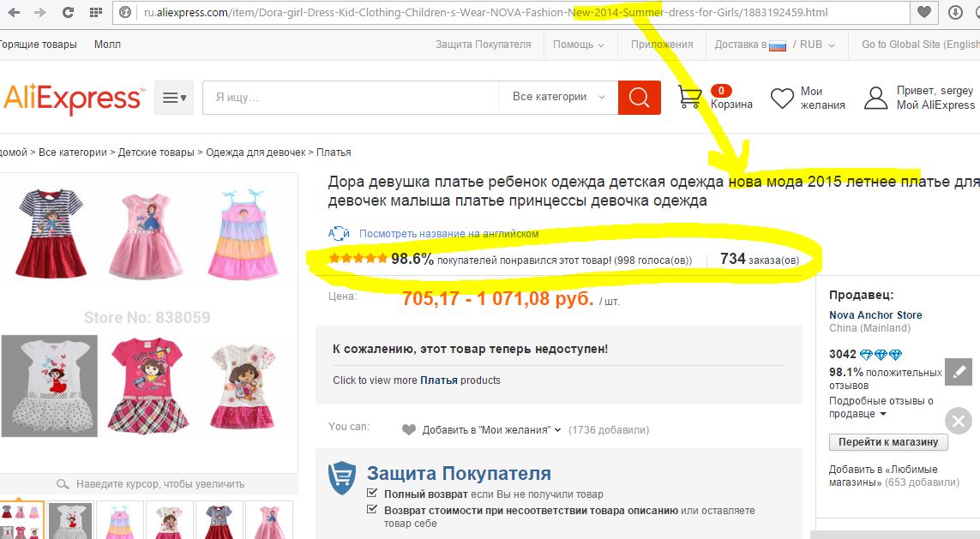
Task: Select the white polka-dot dress thumbnail
Action: coord(70,521)
